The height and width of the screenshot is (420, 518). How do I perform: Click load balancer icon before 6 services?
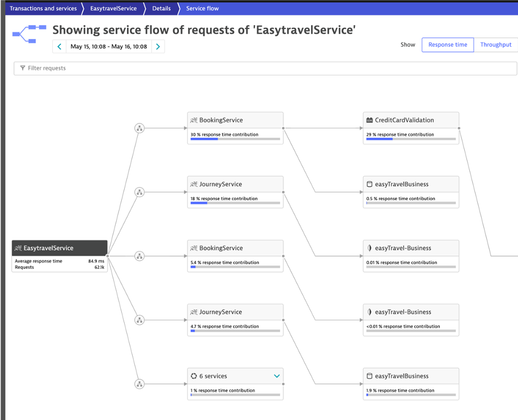[x=139, y=384]
